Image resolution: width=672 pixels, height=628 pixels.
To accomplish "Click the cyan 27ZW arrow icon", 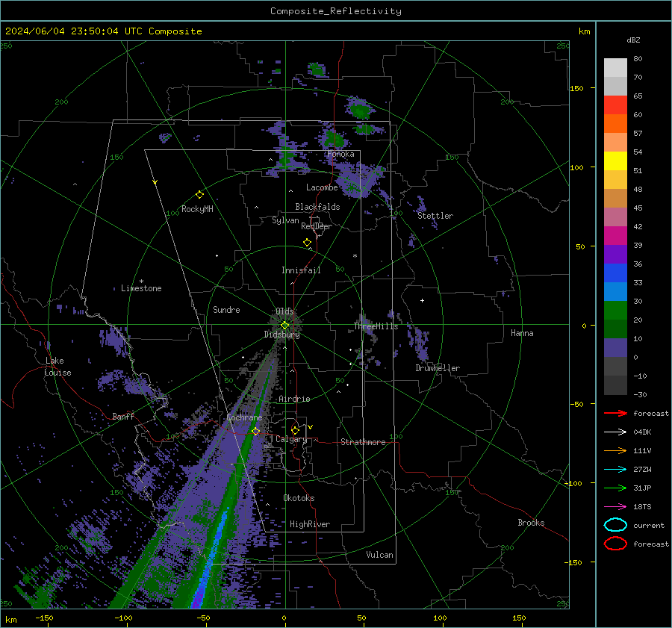I will coord(615,470).
